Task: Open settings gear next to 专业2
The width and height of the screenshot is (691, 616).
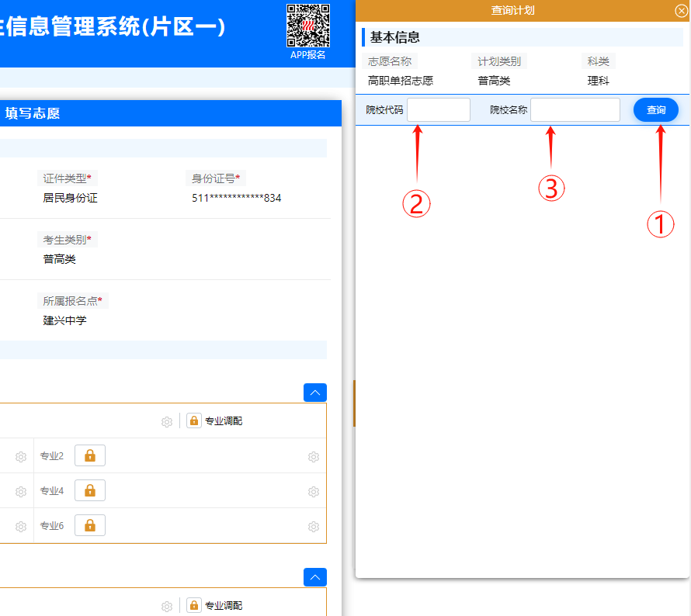Action: pyautogui.click(x=19, y=455)
